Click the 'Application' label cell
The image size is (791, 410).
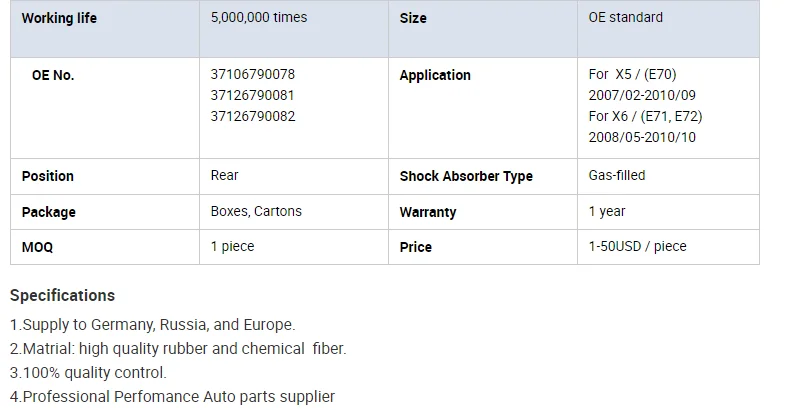pos(435,75)
